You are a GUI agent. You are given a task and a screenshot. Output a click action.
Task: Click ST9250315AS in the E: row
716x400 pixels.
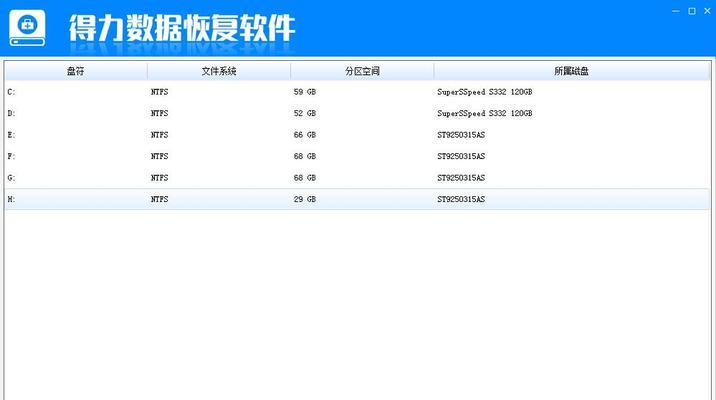pyautogui.click(x=461, y=135)
